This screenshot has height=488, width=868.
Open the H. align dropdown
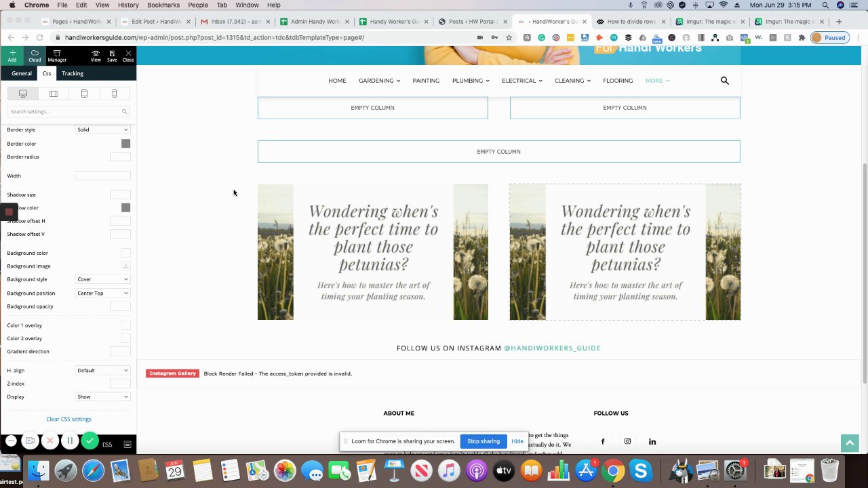pyautogui.click(x=102, y=370)
